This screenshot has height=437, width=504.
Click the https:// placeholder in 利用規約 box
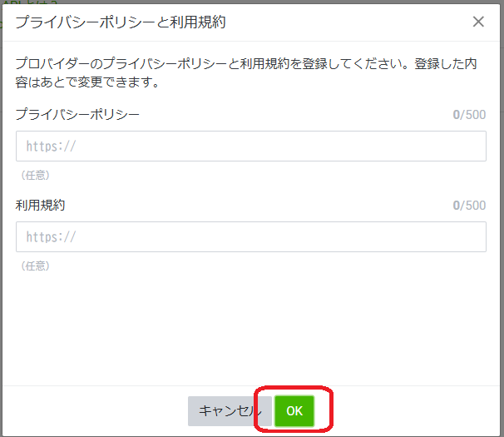51,237
